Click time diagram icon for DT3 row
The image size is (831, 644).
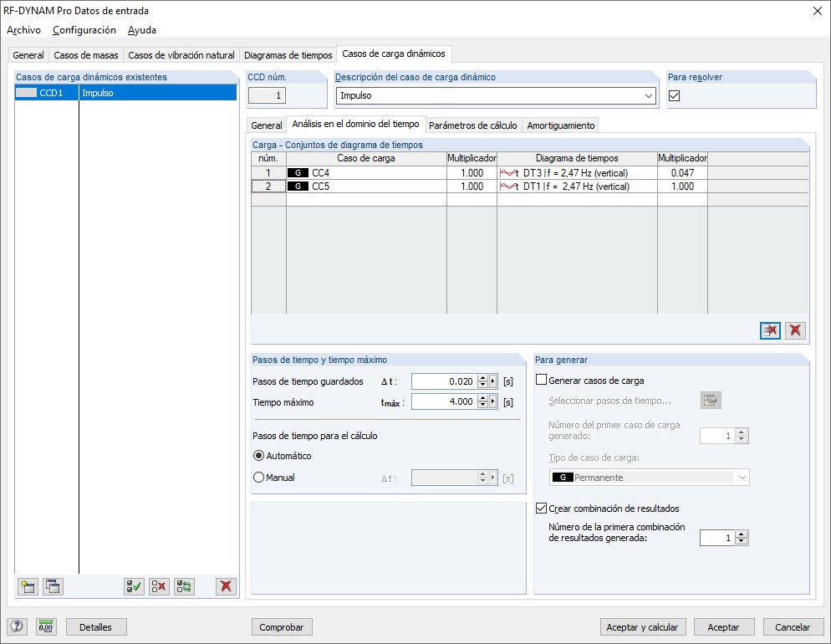click(509, 173)
